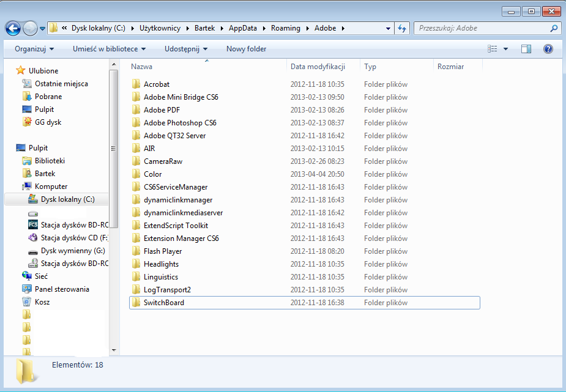The width and height of the screenshot is (566, 392).
Task: Select 'Komputer' in the navigation tree
Action: (x=45, y=187)
